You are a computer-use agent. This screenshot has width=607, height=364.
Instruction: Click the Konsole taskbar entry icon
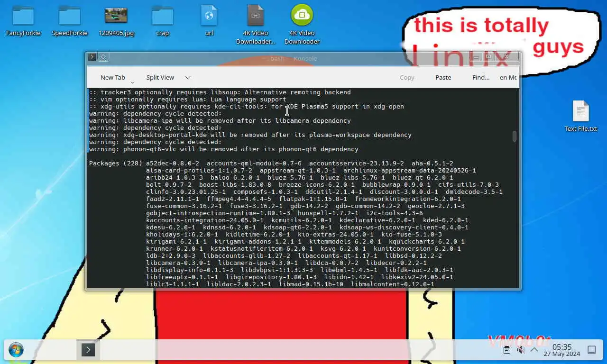coord(88,350)
